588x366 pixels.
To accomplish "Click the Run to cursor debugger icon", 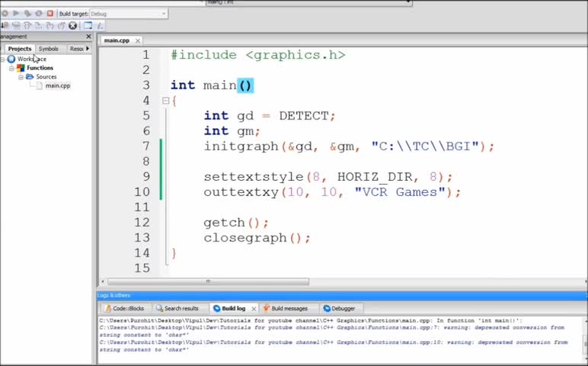I will [5, 25].
